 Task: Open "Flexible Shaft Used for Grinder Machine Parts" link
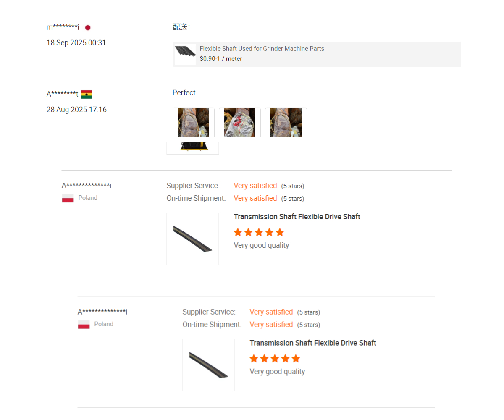pyautogui.click(x=262, y=49)
